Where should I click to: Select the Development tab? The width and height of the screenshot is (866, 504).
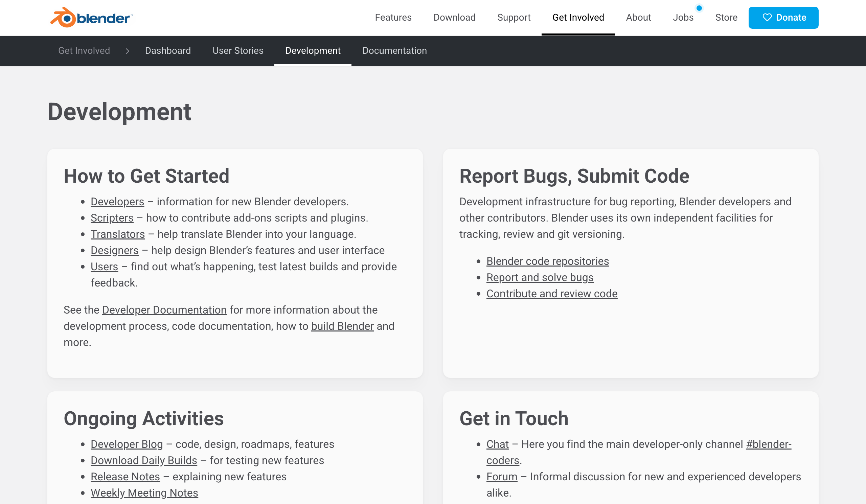[313, 50]
